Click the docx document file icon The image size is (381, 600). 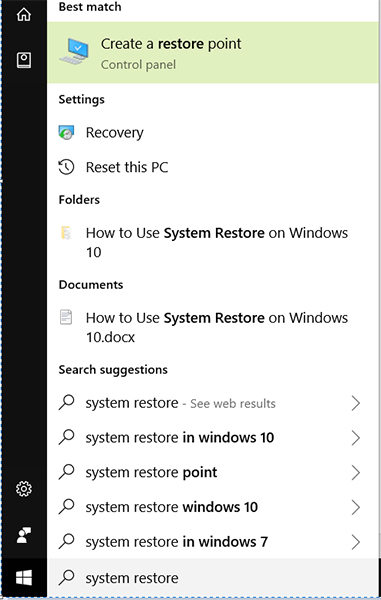[66, 318]
